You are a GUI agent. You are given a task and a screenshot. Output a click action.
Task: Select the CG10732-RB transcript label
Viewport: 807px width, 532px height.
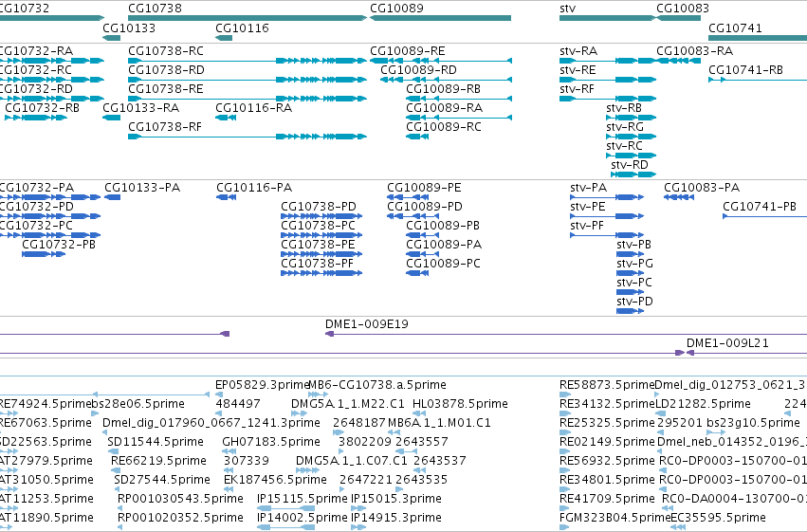click(x=43, y=108)
